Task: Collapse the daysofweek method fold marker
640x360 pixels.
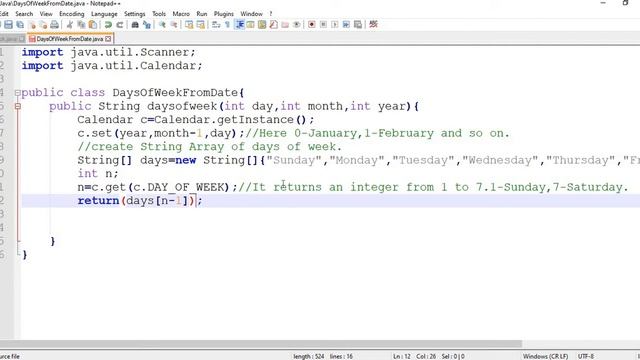Action: 18,106
